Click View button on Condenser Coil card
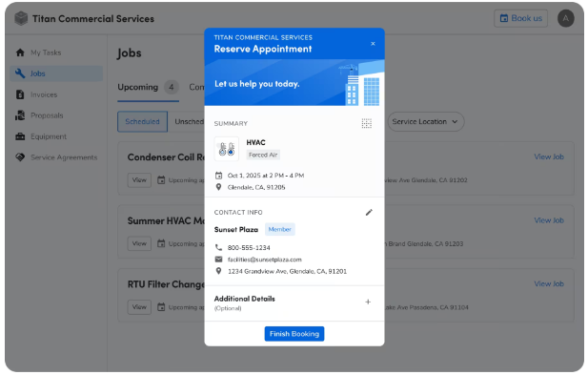Image resolution: width=588 pixels, height=375 pixels. coord(139,180)
